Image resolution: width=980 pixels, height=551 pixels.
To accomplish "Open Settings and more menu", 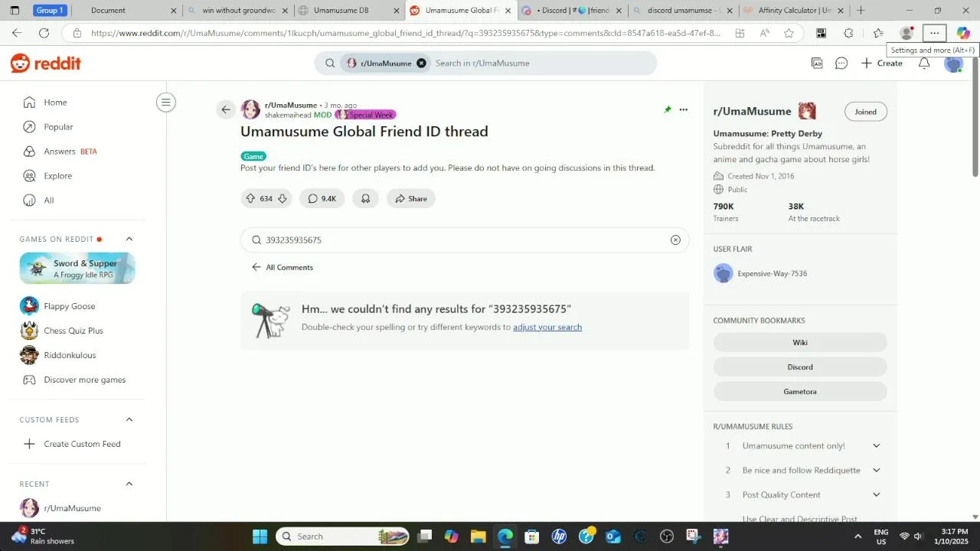I will [934, 34].
